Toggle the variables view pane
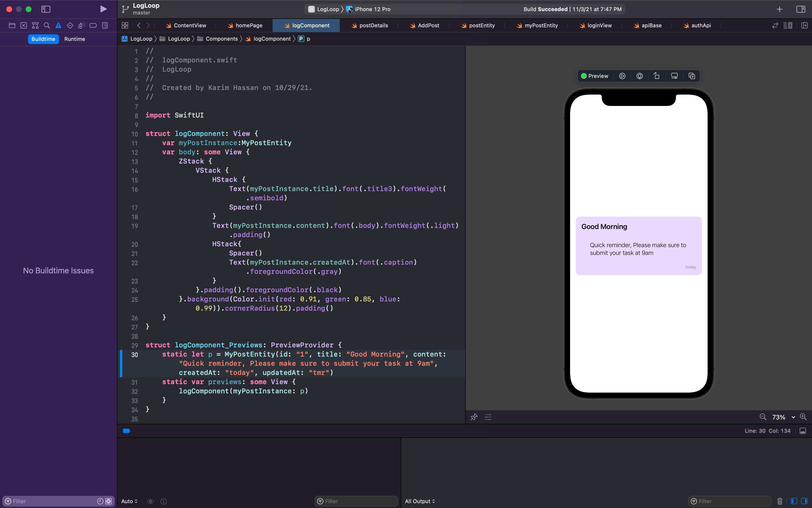Image resolution: width=812 pixels, height=508 pixels. click(794, 501)
